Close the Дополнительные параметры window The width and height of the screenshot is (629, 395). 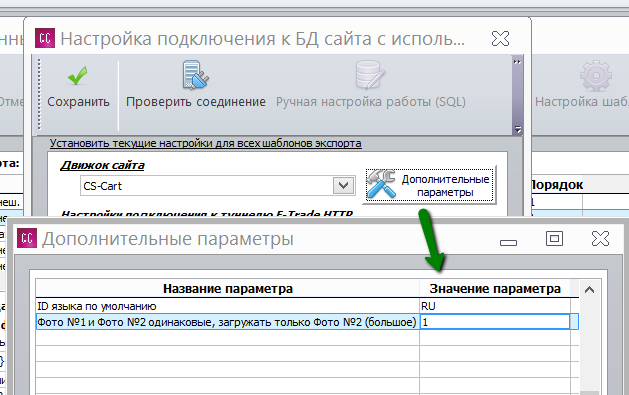601,239
